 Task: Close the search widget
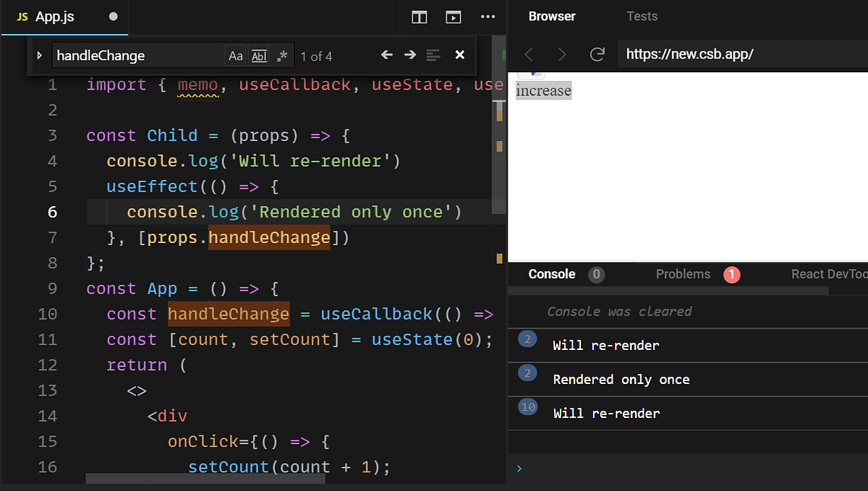click(460, 55)
